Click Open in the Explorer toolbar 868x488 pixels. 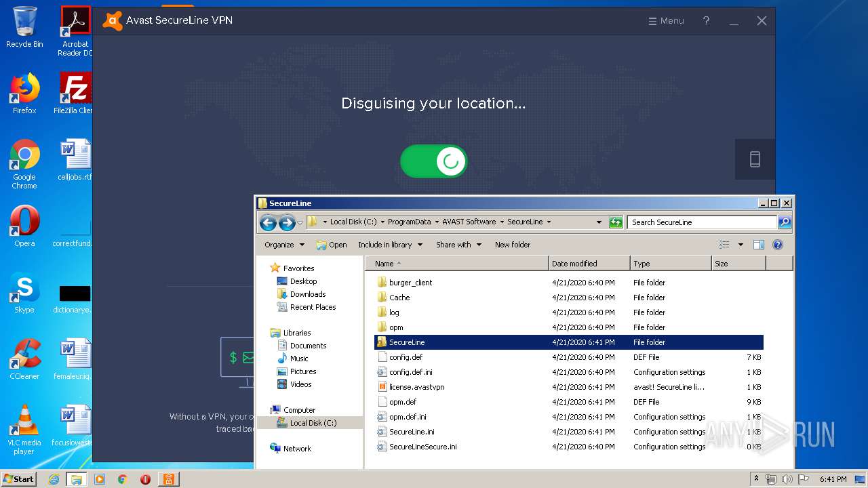(x=332, y=245)
